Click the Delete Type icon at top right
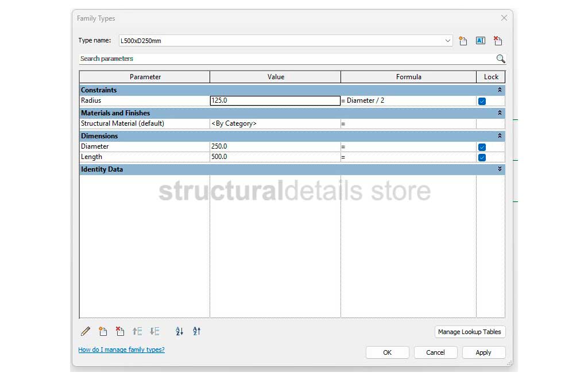The image size is (588, 380). tap(497, 41)
